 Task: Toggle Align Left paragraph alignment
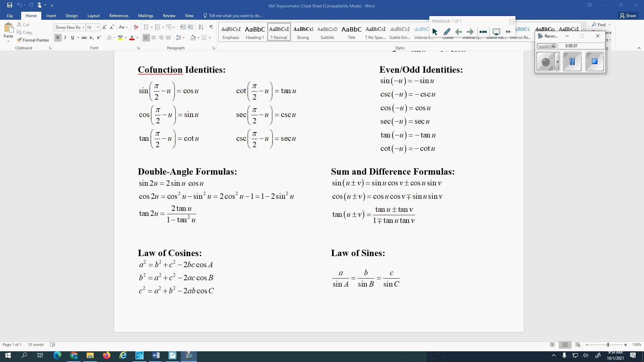click(x=146, y=38)
